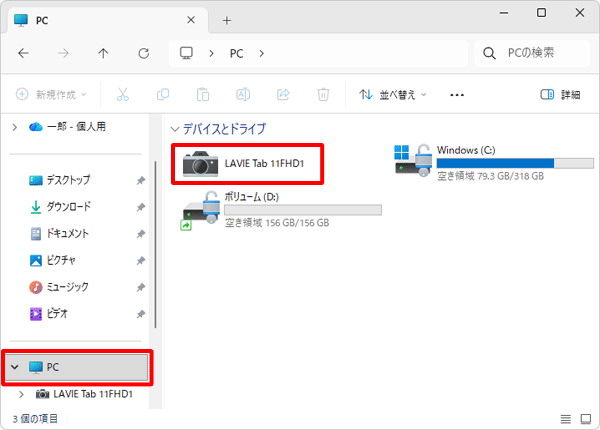Image resolution: width=600 pixels, height=430 pixels.
Task: Expand chevron before PC in breadcrumb
Action: pyautogui.click(x=211, y=54)
